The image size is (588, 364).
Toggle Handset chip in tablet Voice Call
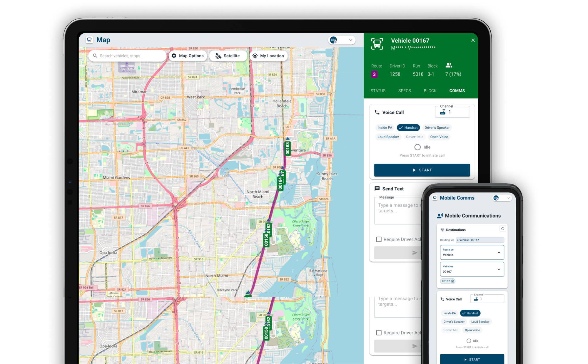408,128
